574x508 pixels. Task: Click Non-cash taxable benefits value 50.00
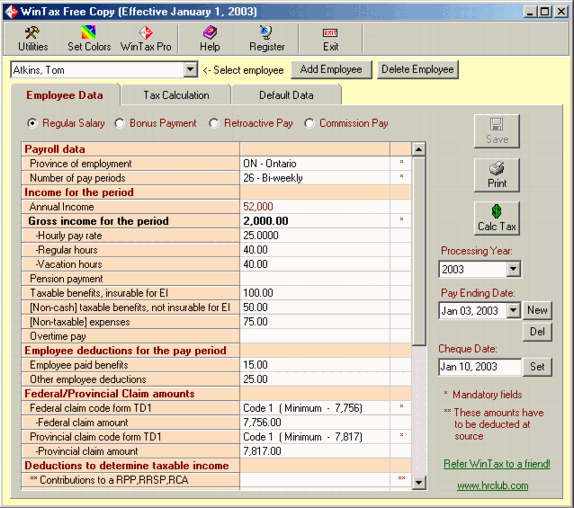pyautogui.click(x=315, y=307)
